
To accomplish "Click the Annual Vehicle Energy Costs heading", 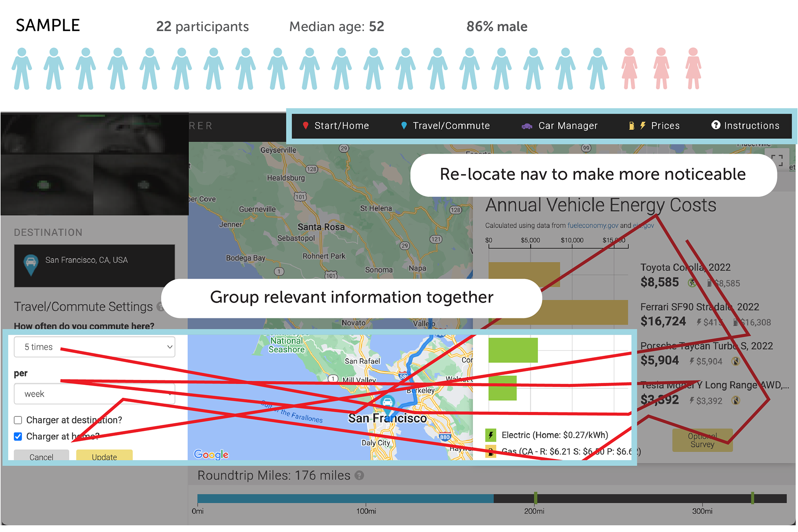I will point(601,205).
